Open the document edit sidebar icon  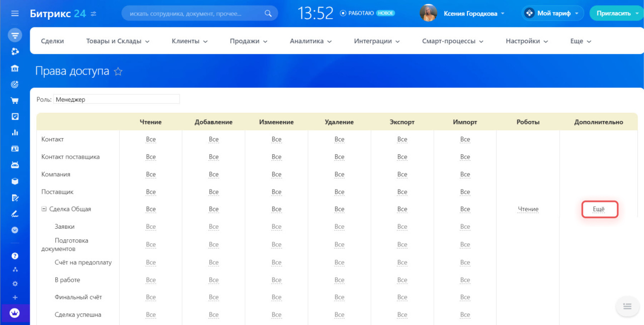click(x=15, y=198)
